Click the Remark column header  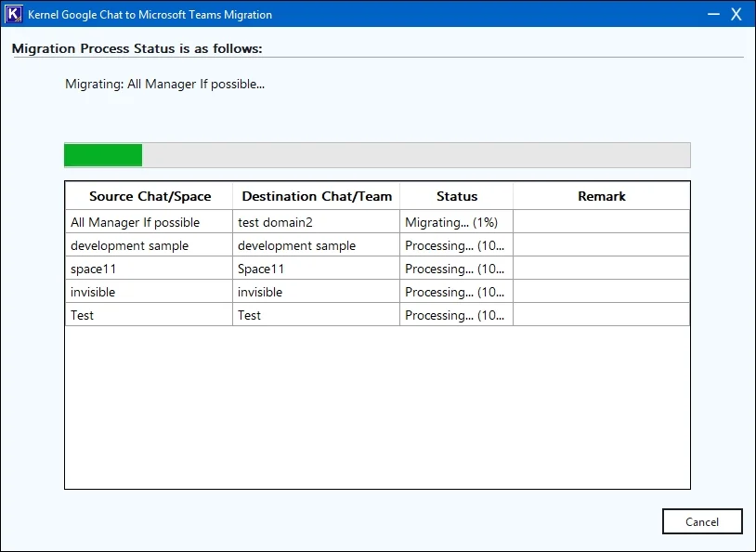[601, 196]
